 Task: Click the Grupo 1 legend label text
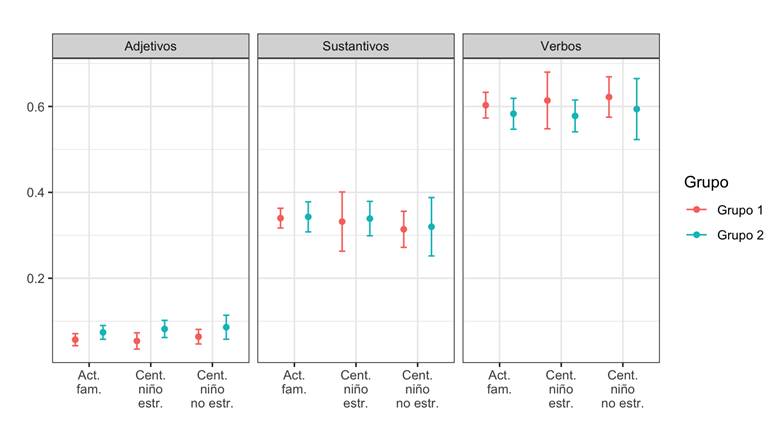[x=743, y=211]
